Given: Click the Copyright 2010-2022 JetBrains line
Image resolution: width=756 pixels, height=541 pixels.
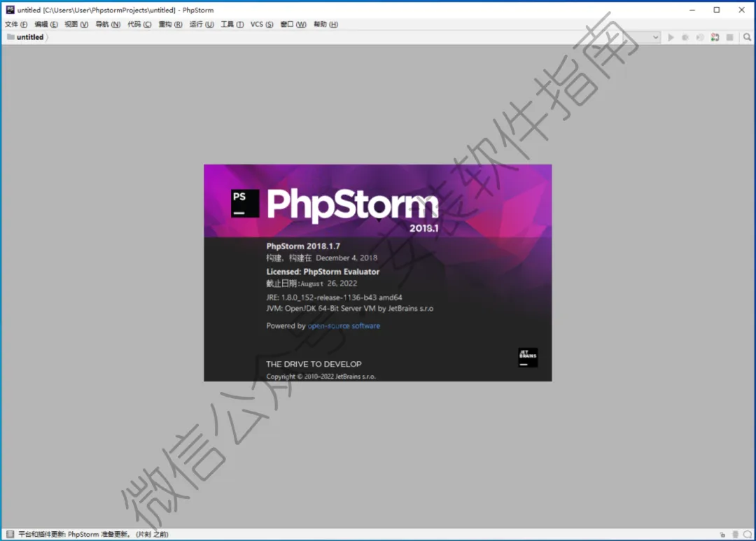Looking at the screenshot, I should tap(321, 377).
